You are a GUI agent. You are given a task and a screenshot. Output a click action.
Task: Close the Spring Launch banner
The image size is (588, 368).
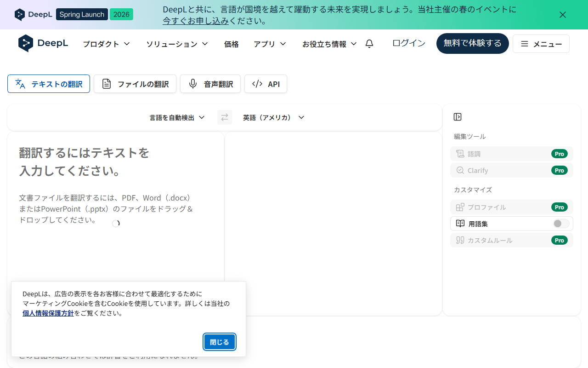(562, 15)
